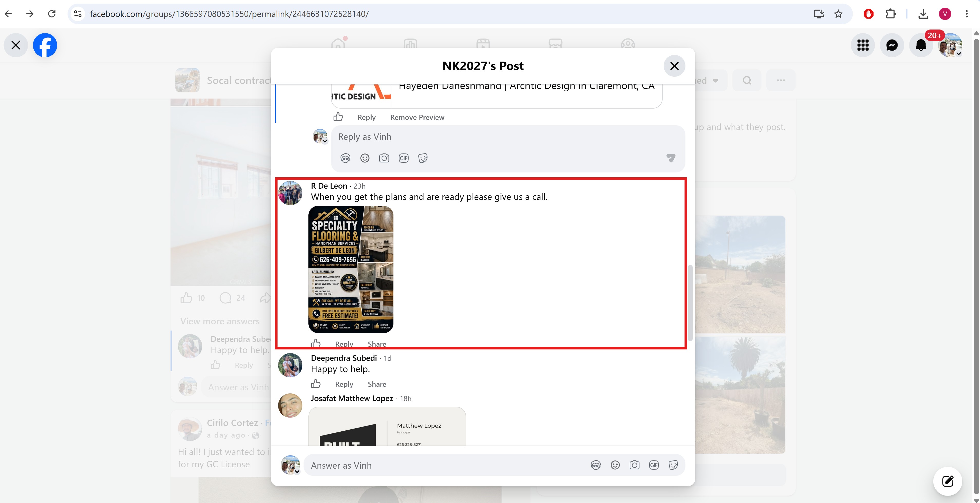Screen dimensions: 980x503
Task: Open the group's three-dot more options
Action: pyautogui.click(x=781, y=80)
